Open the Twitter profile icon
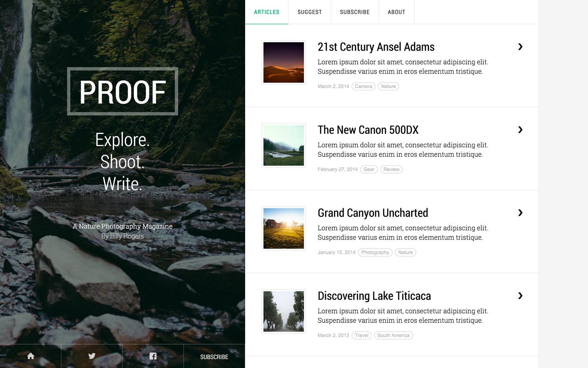Image resolution: width=588 pixels, height=368 pixels. point(92,356)
